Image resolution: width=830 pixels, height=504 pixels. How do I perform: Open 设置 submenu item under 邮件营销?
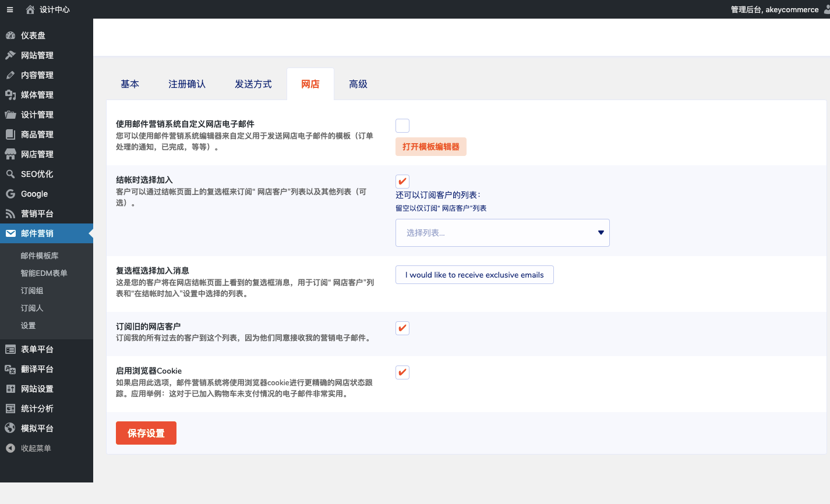tap(28, 325)
